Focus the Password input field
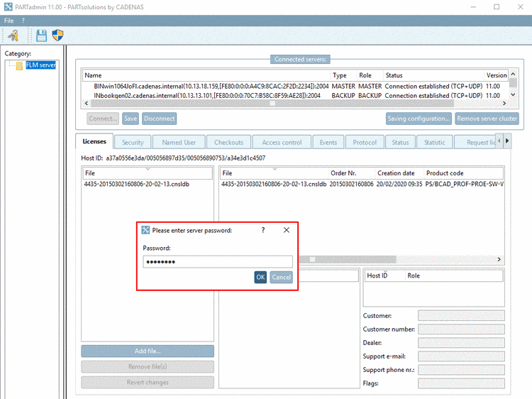The width and height of the screenshot is (532, 399). pyautogui.click(x=218, y=262)
